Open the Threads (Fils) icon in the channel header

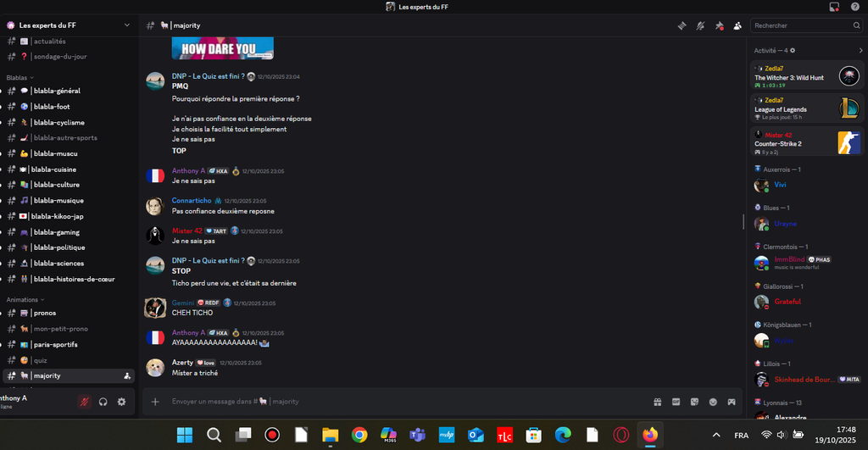click(x=682, y=25)
